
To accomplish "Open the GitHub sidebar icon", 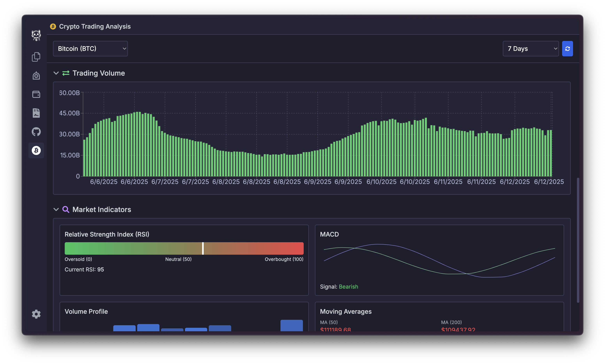I will 36,132.
